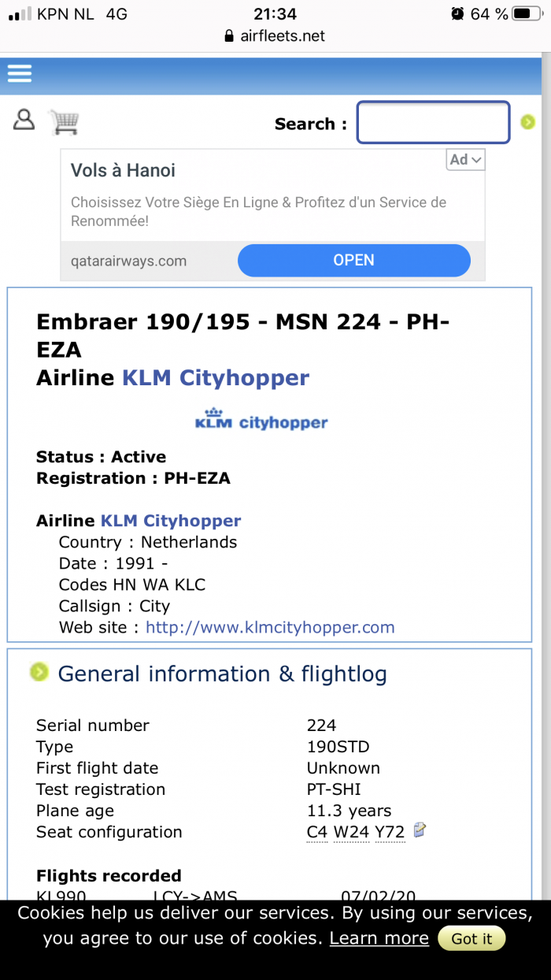Click the KLM cityhopper logo
The image size is (551, 980).
261,420
